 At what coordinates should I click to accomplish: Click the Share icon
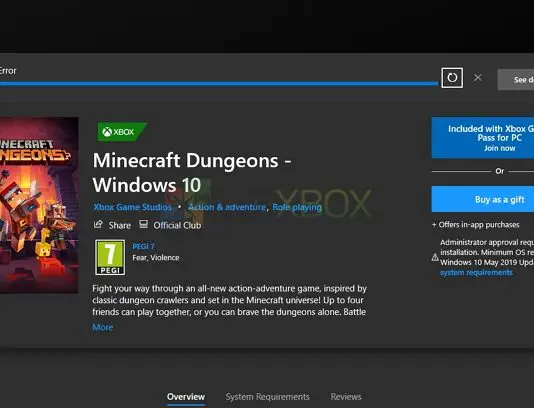[98, 224]
